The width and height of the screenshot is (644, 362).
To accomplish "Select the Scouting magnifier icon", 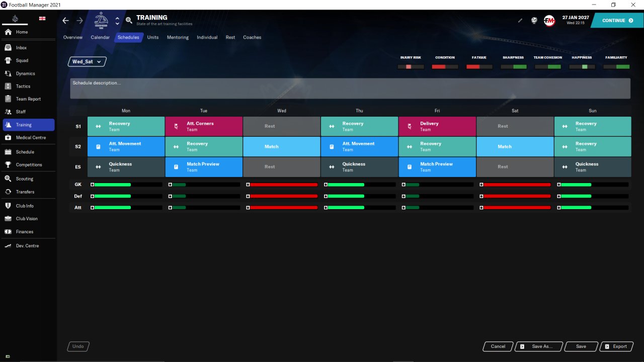I will coord(8,179).
